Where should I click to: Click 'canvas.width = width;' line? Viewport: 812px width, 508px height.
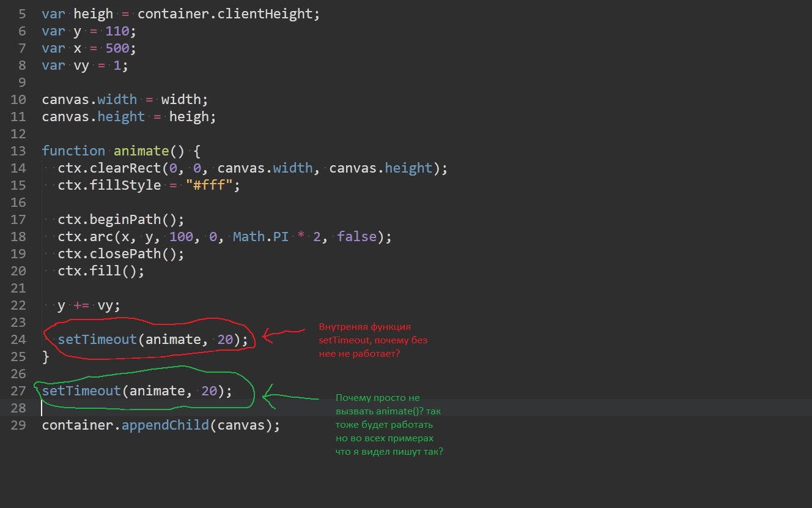click(125, 100)
